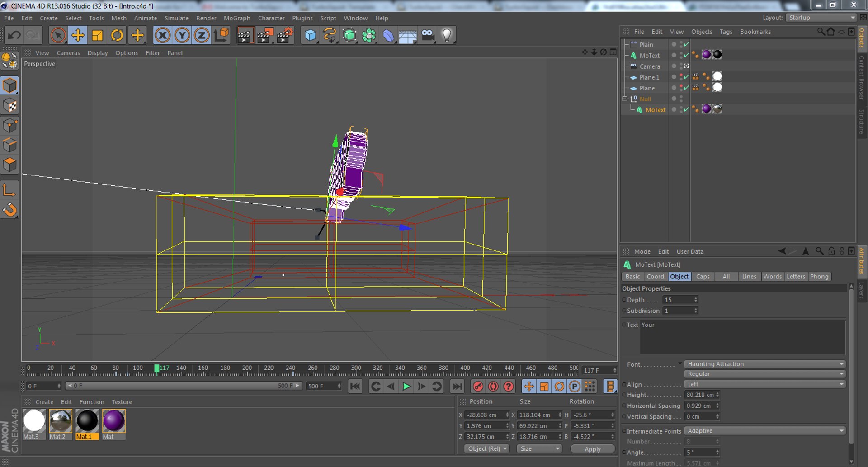Open Texture menu in Material Manager
Viewport: 868px width, 467px height.
click(122, 402)
